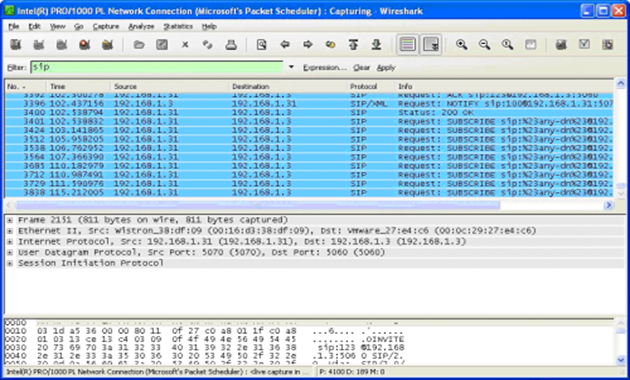Open recent filters dropdown arrow
Screen dimensions: 630x380
tap(291, 67)
